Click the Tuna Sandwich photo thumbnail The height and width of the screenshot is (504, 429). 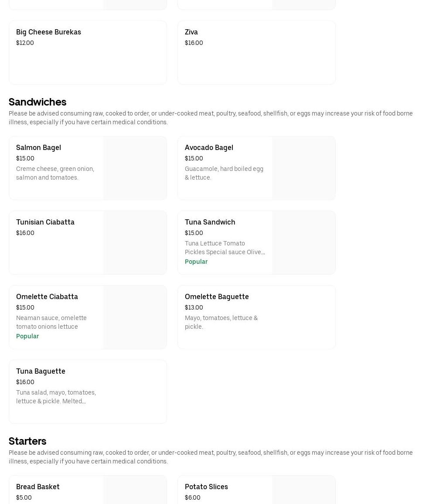click(303, 243)
